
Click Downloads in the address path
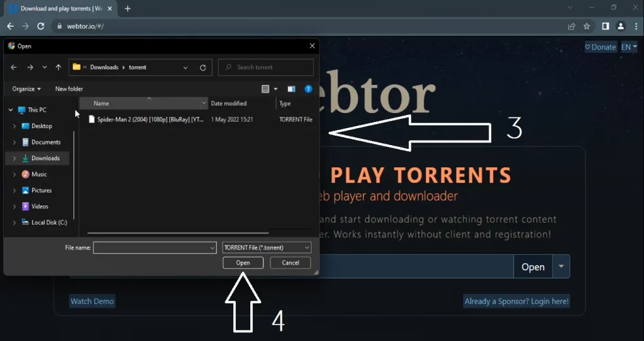pos(104,67)
